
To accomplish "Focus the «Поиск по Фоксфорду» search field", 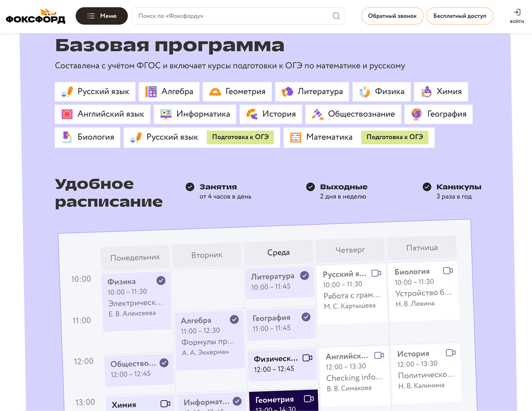I will [x=238, y=16].
